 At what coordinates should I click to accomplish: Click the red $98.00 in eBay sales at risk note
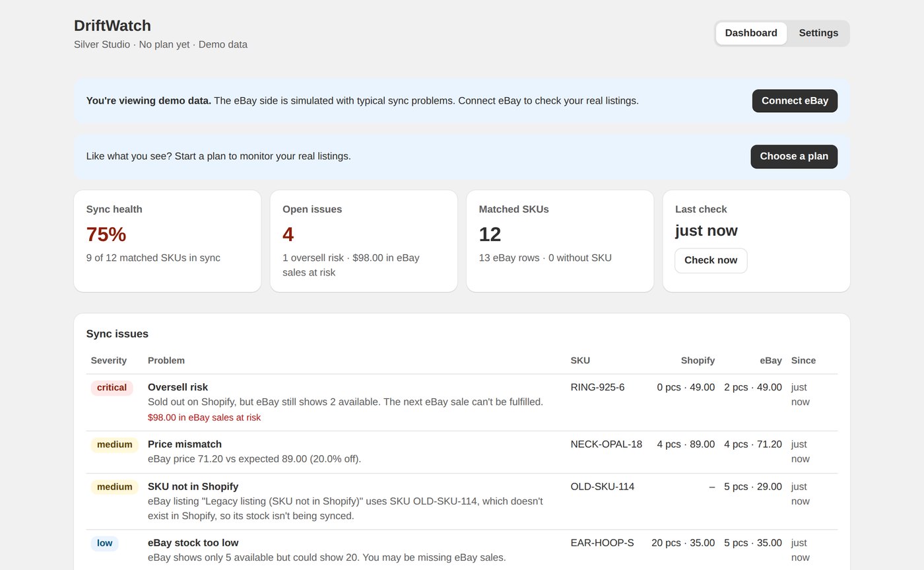point(204,417)
